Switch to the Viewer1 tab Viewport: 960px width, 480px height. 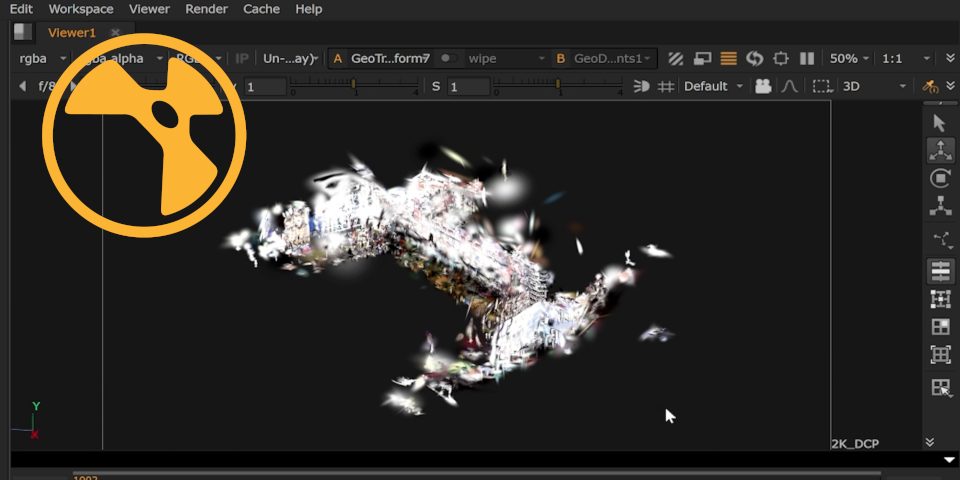(x=72, y=33)
